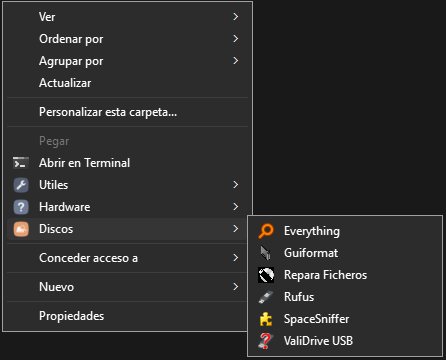This screenshot has height=360, width=446.
Task: Click the question mark icon next to Hardware
Action: (21, 207)
